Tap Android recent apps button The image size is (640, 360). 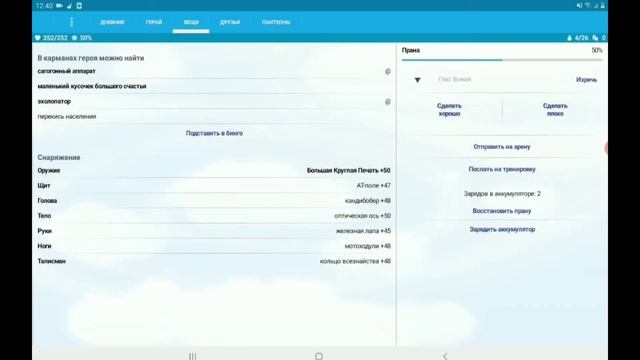(193, 356)
